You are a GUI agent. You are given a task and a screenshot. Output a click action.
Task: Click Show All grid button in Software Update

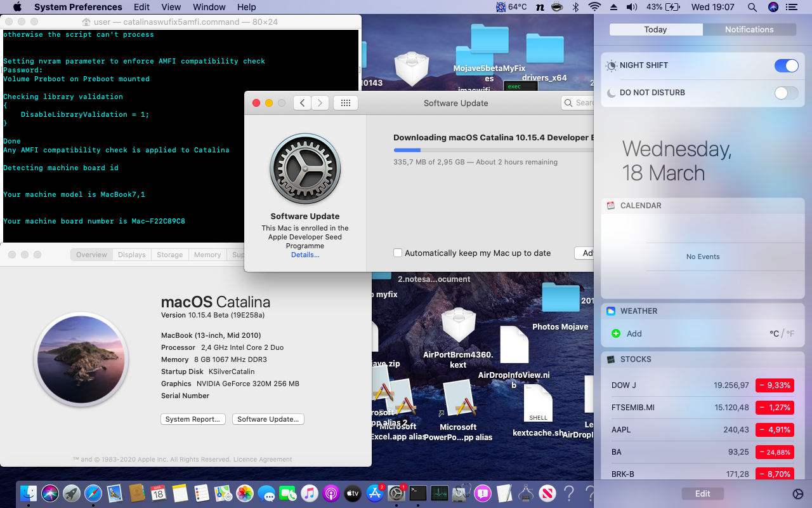pyautogui.click(x=346, y=103)
